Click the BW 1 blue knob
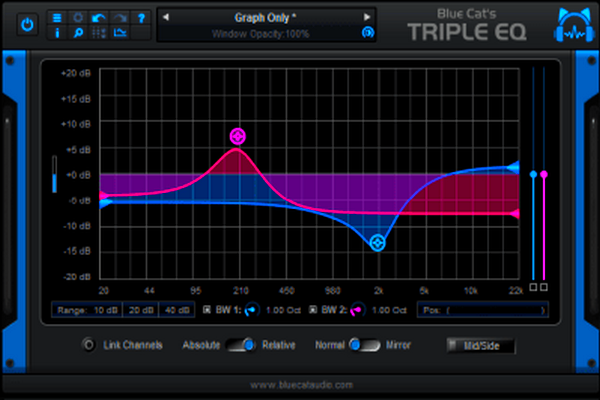Screen dimensions: 600x400 (252, 310)
